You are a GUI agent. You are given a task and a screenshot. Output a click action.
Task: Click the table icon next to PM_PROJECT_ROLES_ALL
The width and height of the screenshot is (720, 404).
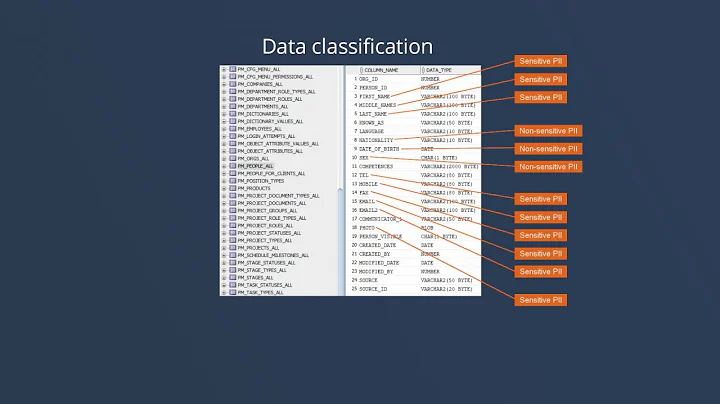(233, 225)
